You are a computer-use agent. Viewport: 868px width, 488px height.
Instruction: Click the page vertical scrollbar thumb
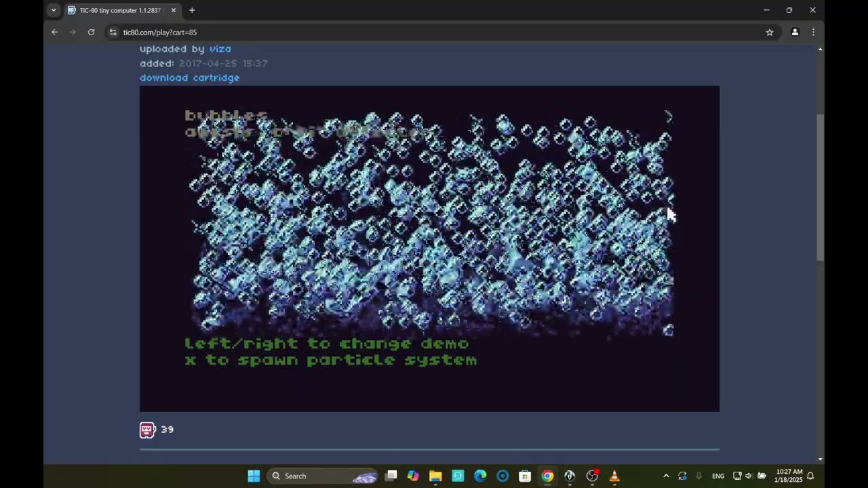click(x=820, y=188)
